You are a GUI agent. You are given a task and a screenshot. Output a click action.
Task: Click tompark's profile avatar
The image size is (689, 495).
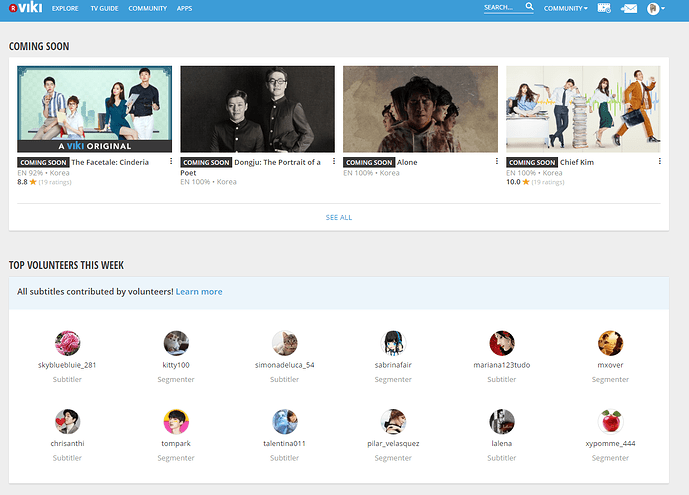tap(176, 421)
